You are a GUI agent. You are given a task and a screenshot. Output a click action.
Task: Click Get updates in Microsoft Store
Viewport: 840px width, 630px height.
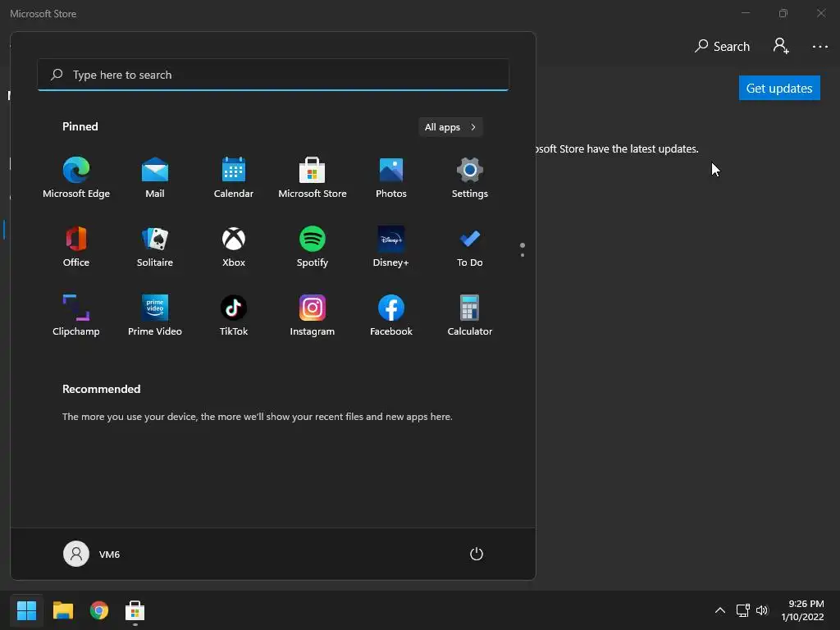pyautogui.click(x=779, y=88)
